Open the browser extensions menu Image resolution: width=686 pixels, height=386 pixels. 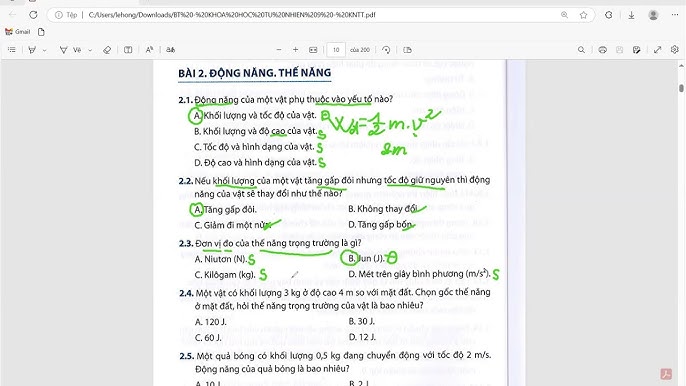tap(609, 15)
